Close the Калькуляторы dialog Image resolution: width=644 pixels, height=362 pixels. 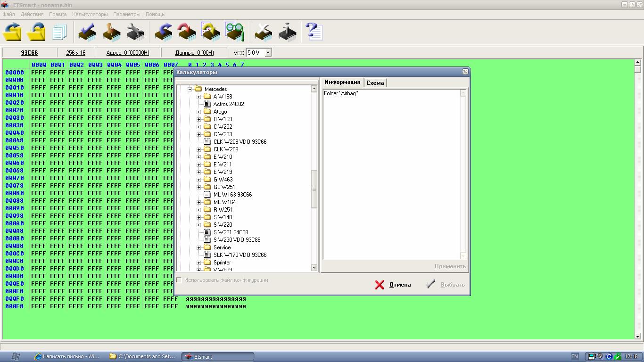tap(465, 72)
